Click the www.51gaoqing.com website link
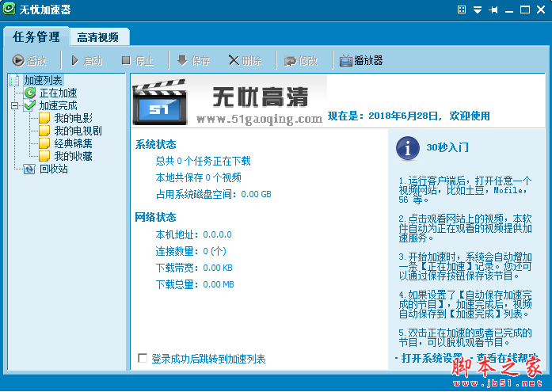 259,119
